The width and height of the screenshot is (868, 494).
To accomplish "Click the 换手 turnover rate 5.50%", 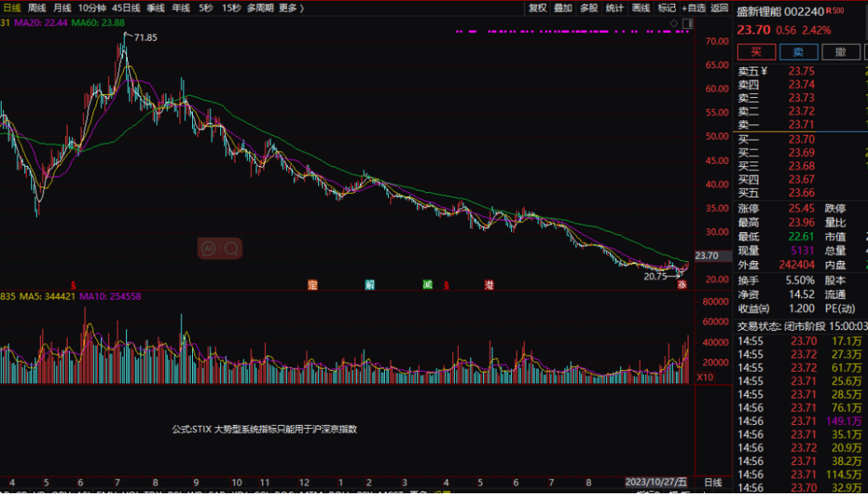I will point(800,280).
